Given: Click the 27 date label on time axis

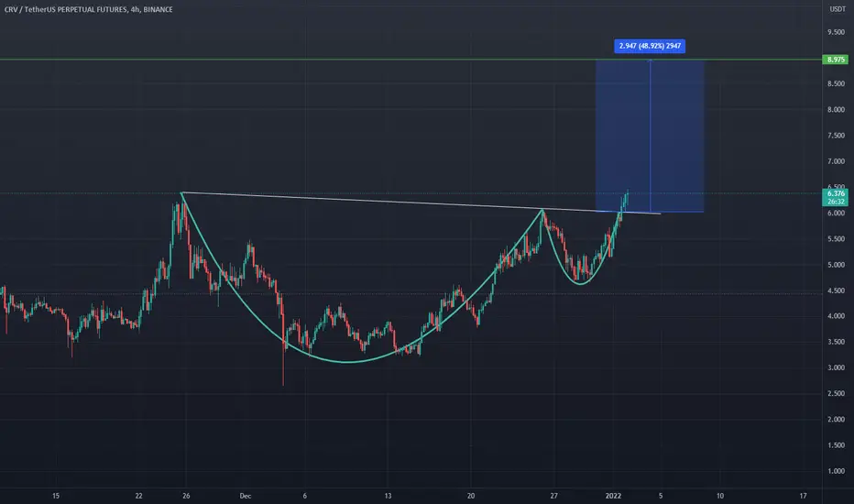Looking at the screenshot, I should pos(553,496).
